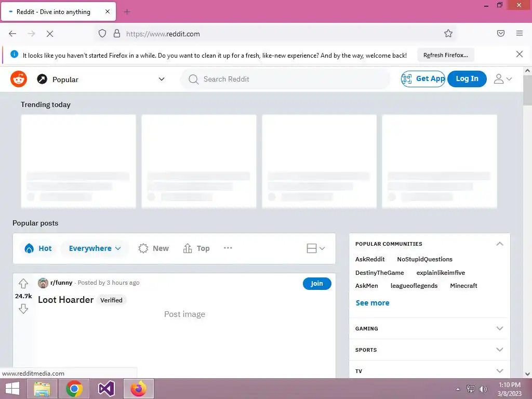Open the r/funny community link
This screenshot has height=399, width=532.
61,283
